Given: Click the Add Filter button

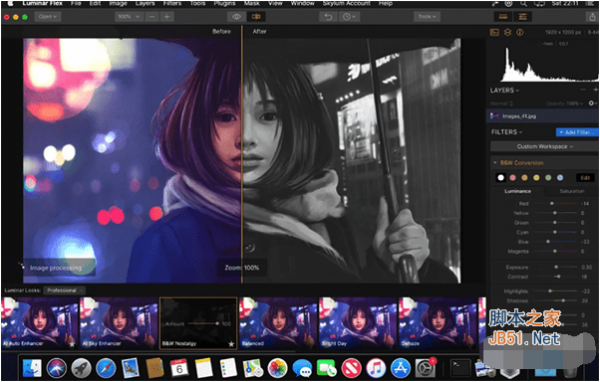Looking at the screenshot, I should [x=577, y=132].
